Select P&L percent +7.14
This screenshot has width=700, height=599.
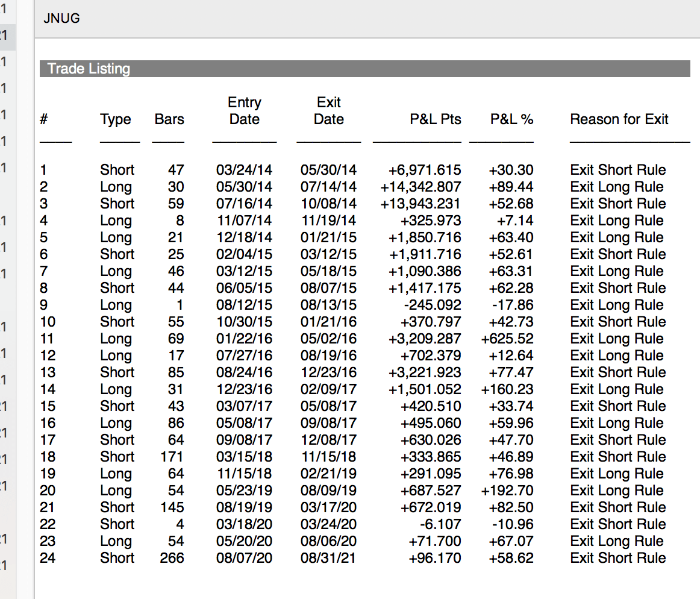515,221
